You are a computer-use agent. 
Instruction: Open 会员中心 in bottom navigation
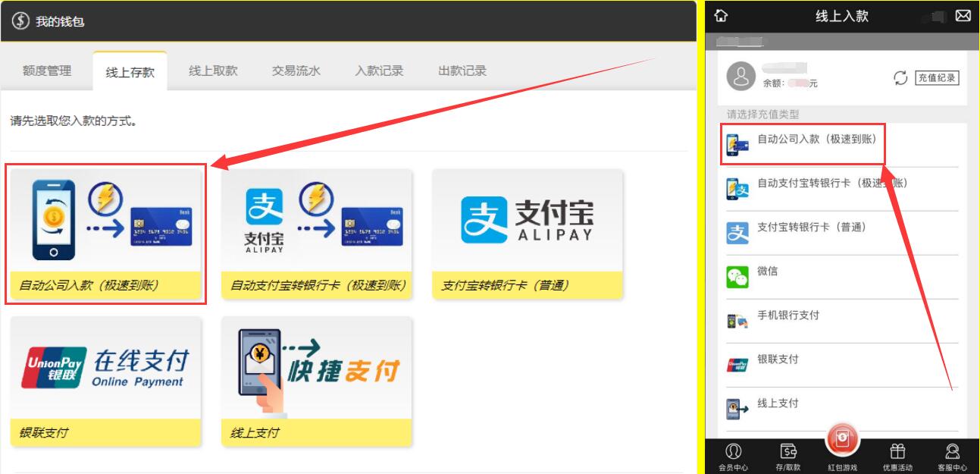733,457
